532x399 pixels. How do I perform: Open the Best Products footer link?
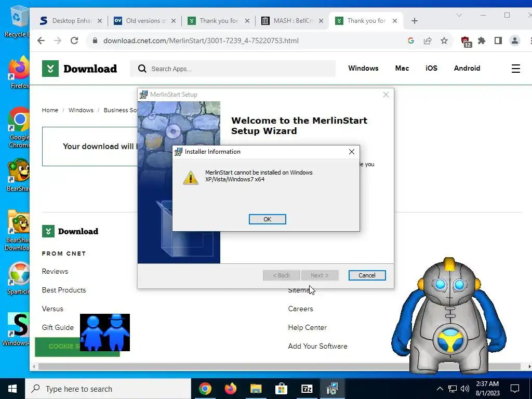tap(64, 290)
